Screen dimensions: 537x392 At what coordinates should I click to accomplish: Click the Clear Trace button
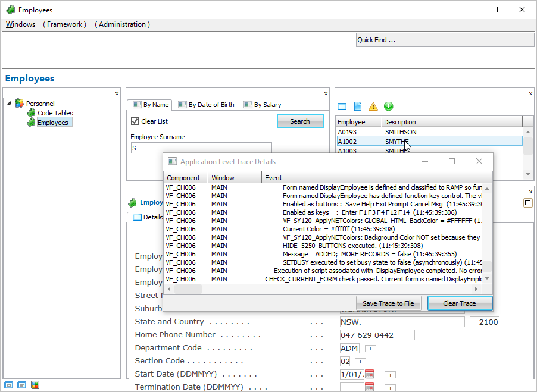pyautogui.click(x=459, y=303)
